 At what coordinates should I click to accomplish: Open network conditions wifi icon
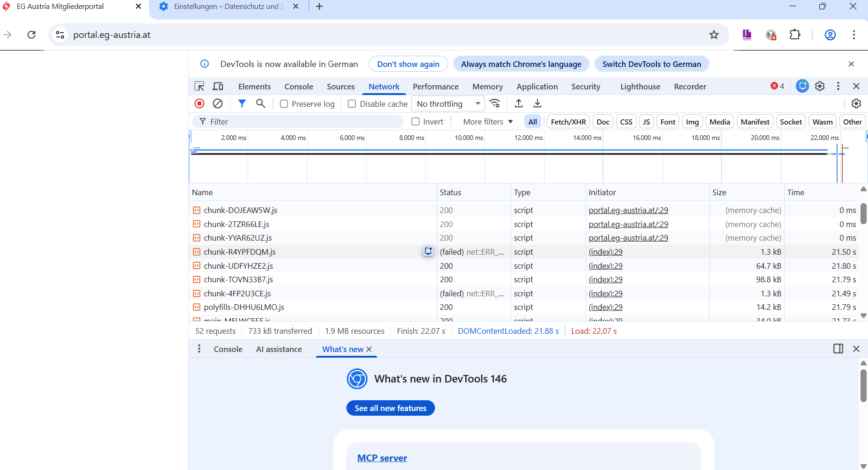495,103
